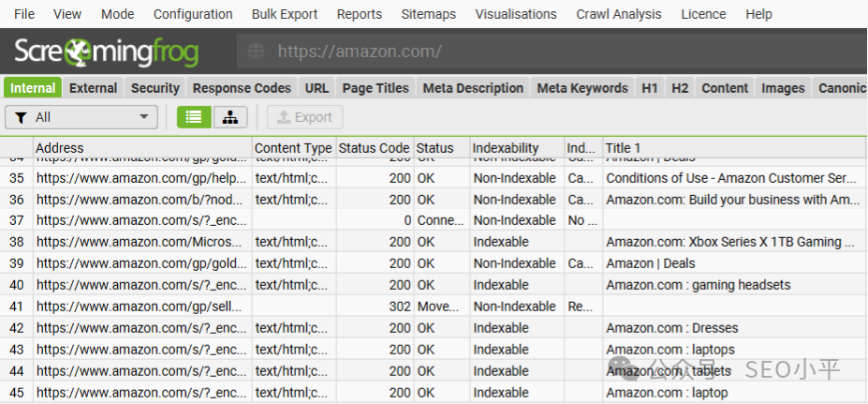Click the Screaming Frog logo
Image resolution: width=868 pixels, height=404 pixels.
(x=107, y=52)
